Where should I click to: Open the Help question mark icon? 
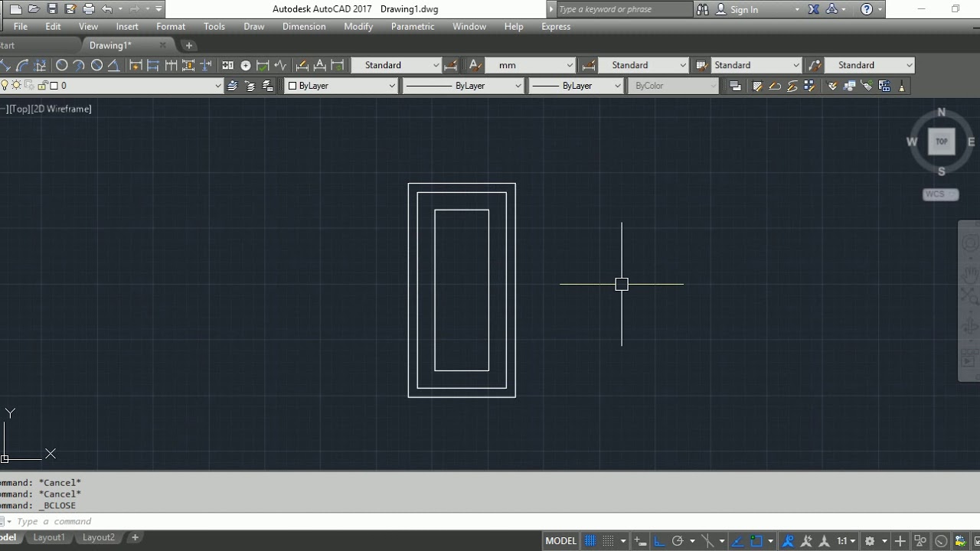(x=867, y=9)
